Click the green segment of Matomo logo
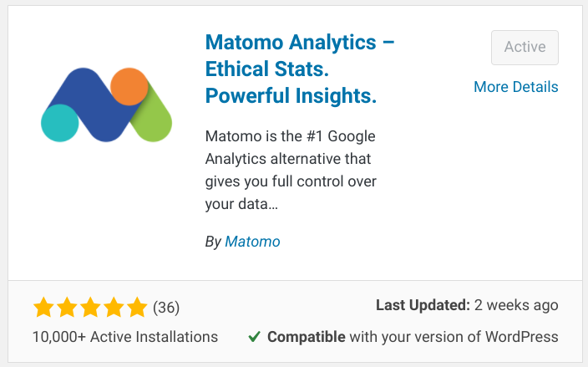 coord(155,116)
